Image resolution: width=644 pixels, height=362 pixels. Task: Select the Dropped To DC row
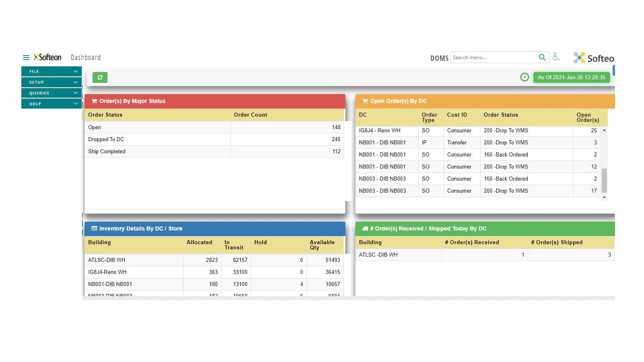pyautogui.click(x=214, y=140)
